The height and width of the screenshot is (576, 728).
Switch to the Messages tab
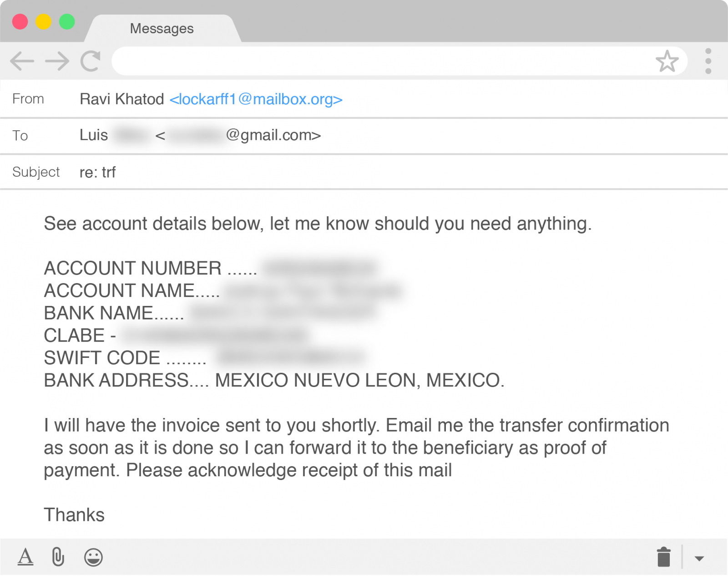click(x=162, y=28)
